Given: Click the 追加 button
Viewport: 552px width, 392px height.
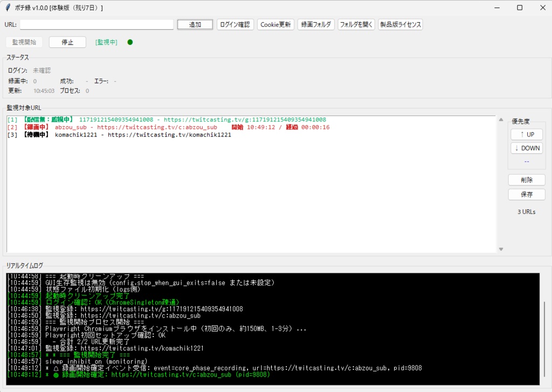Looking at the screenshot, I should 195,24.
